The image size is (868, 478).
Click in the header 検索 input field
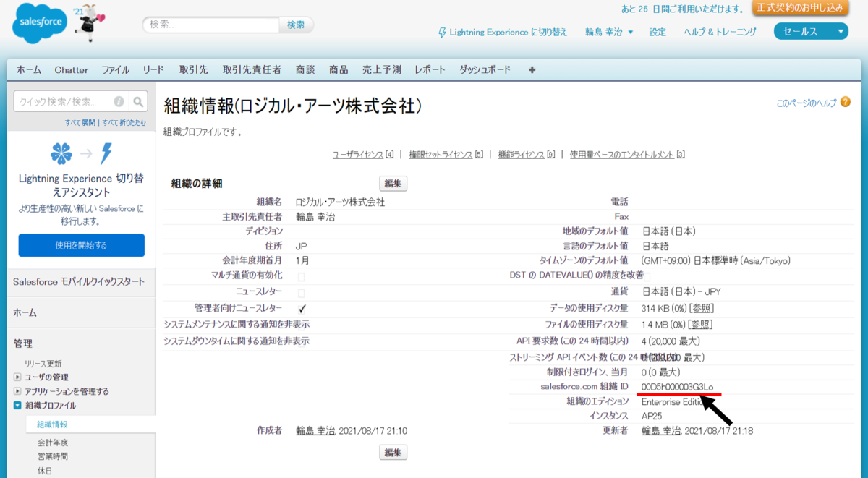pyautogui.click(x=211, y=25)
